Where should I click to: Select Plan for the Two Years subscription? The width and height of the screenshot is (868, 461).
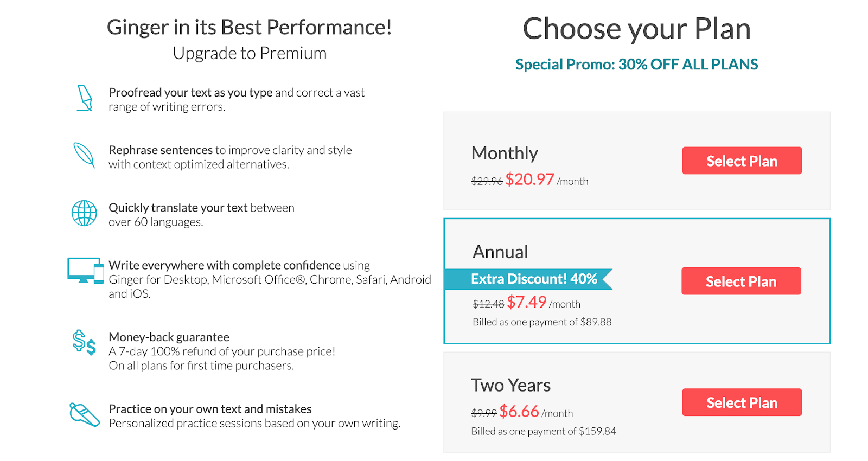pos(742,402)
